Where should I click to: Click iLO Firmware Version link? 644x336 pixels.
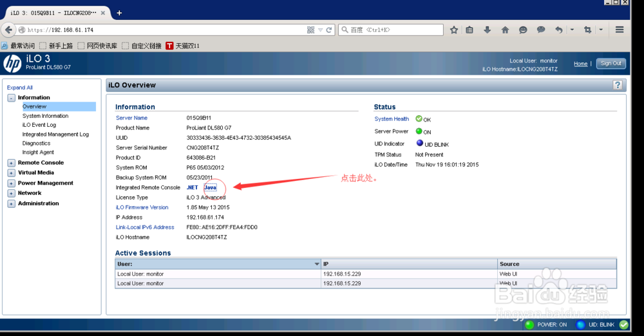(x=142, y=207)
